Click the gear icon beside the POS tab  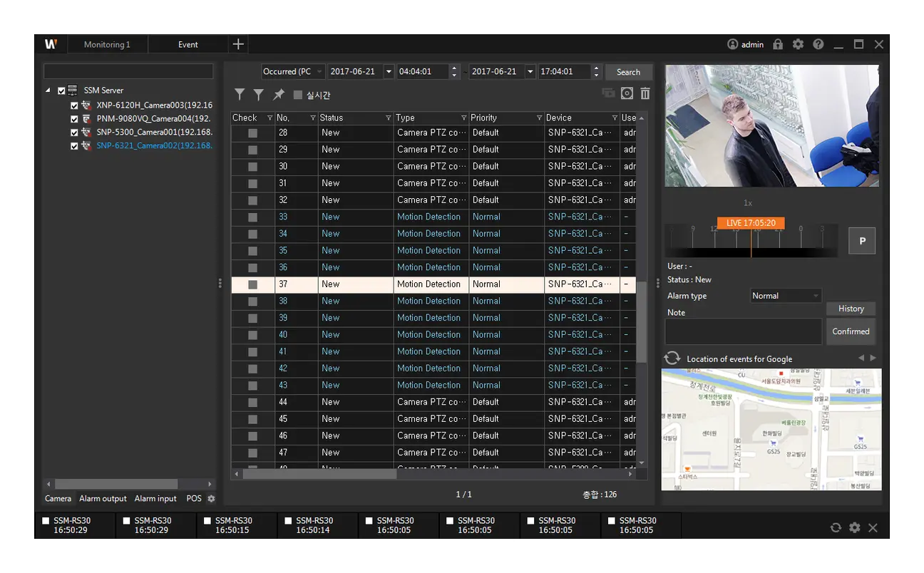(211, 499)
